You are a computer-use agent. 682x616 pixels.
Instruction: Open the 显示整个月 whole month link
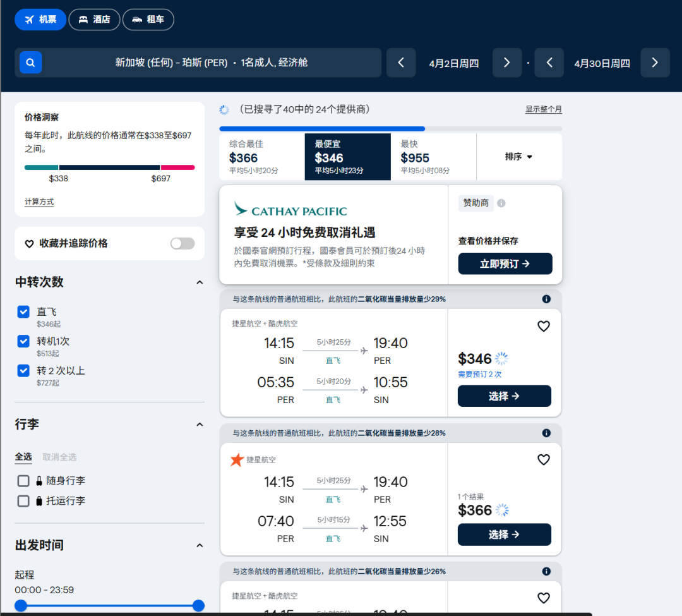pyautogui.click(x=543, y=109)
